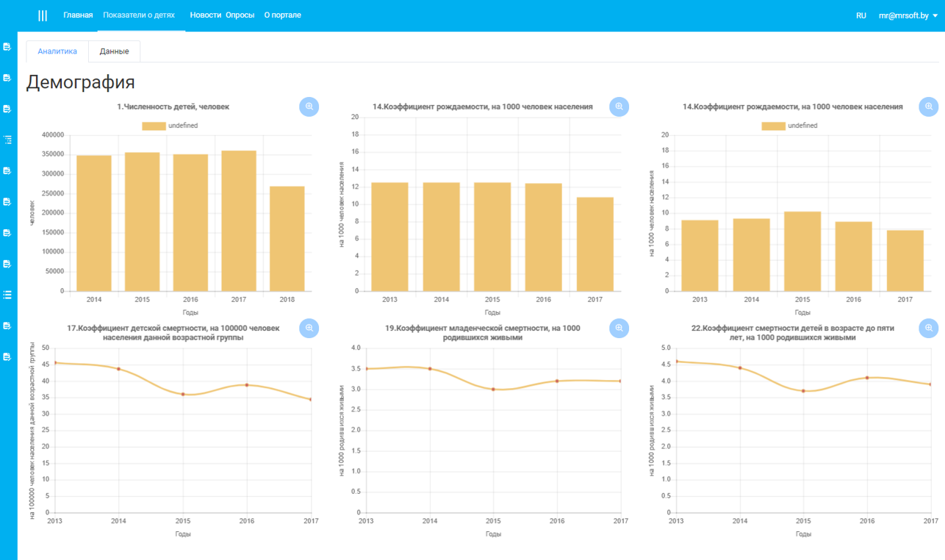Click the three-bar menu icon in header

coord(43,15)
